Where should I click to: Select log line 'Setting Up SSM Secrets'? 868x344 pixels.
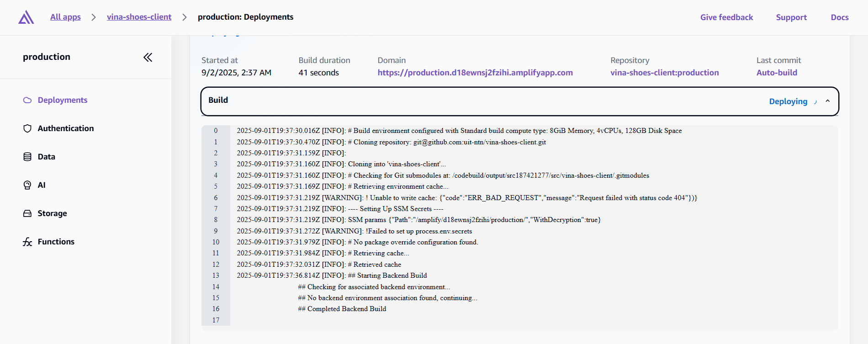click(x=340, y=209)
